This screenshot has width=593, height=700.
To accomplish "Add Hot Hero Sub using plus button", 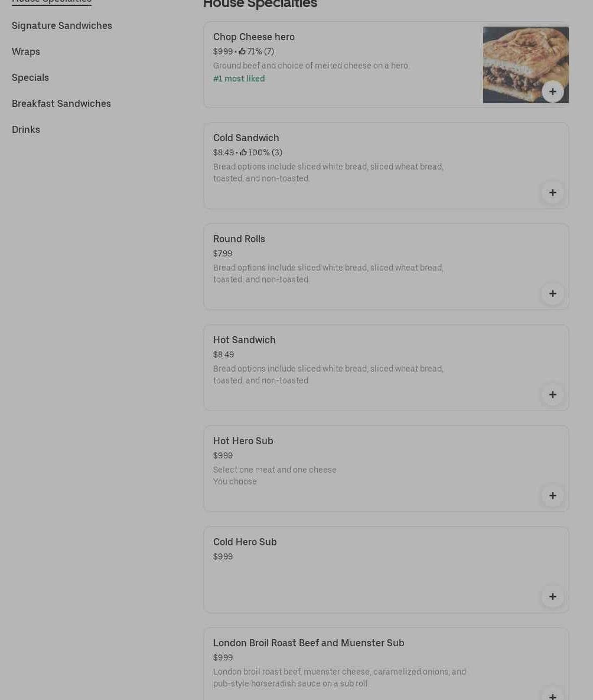I will click(x=553, y=496).
